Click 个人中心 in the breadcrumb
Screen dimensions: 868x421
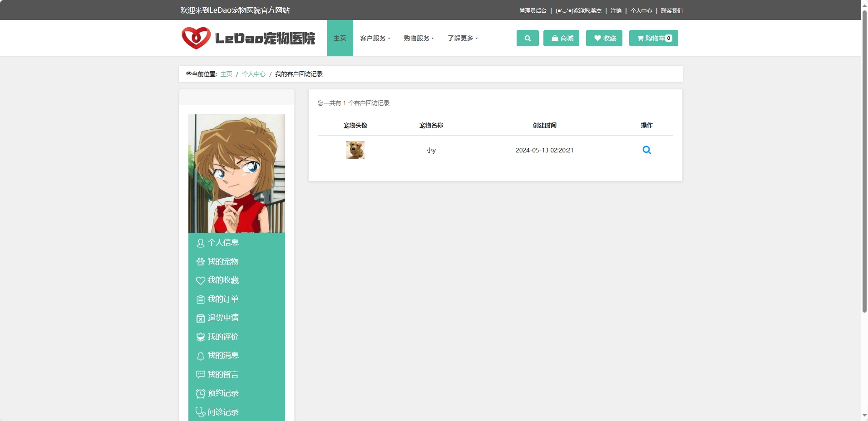[253, 73]
